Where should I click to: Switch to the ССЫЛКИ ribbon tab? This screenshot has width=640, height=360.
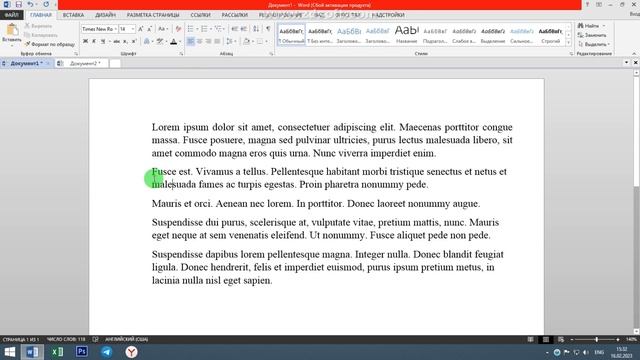(x=200, y=15)
